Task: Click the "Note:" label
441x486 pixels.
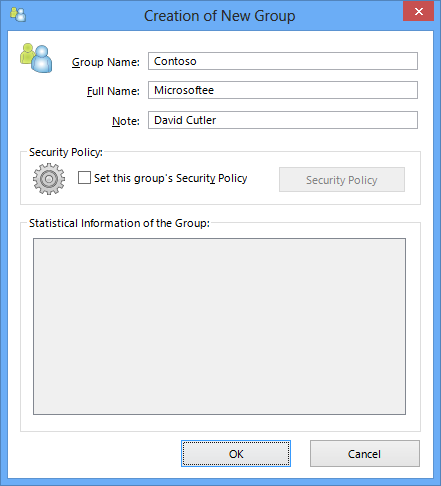Action: point(126,121)
